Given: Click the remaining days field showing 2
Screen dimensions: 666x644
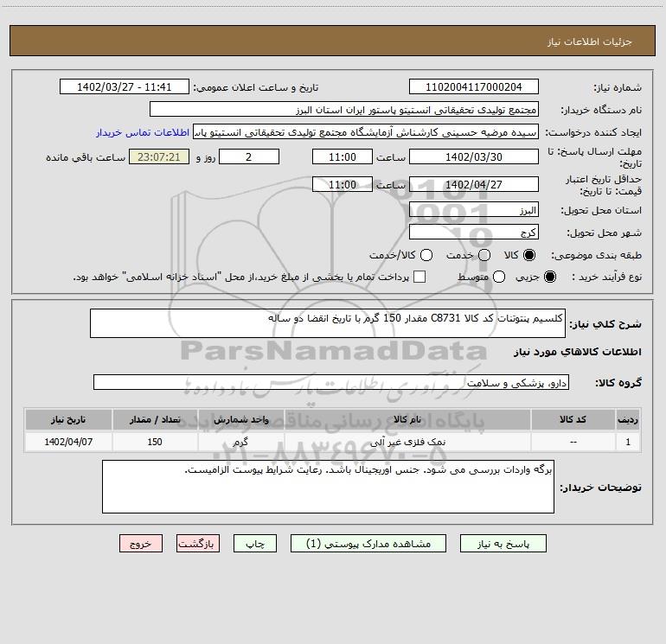Looking at the screenshot, I should (x=249, y=157).
